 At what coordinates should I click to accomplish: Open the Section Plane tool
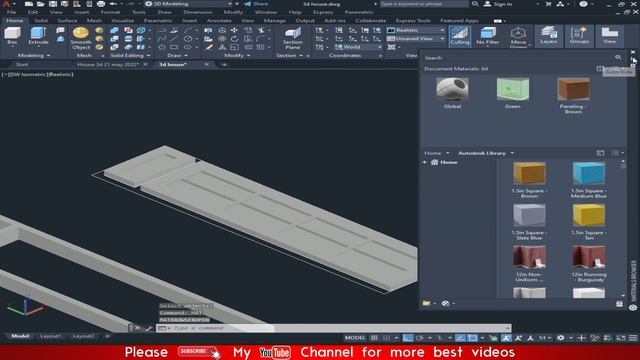point(293,38)
